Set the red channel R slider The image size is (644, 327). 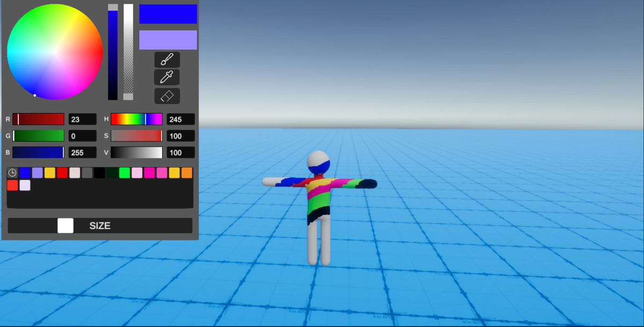(x=39, y=119)
